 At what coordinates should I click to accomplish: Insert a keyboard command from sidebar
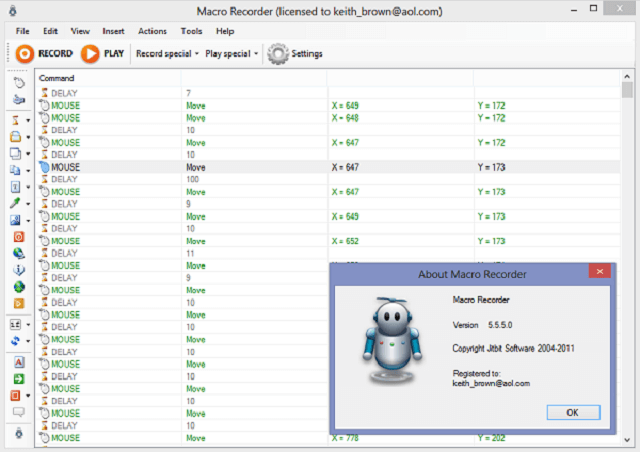click(x=18, y=100)
